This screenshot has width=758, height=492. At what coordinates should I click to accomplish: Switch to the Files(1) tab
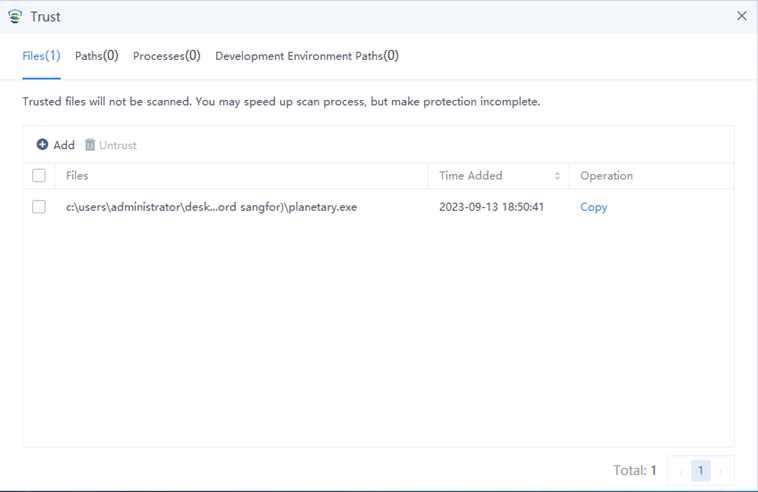(41, 56)
